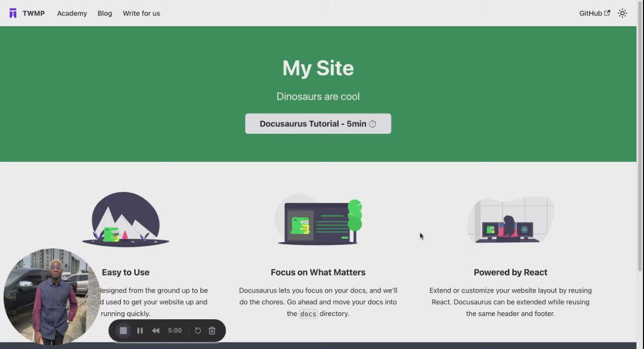The width and height of the screenshot is (644, 349).
Task: Click the docs screen with tree illustration
Action: pos(318,221)
